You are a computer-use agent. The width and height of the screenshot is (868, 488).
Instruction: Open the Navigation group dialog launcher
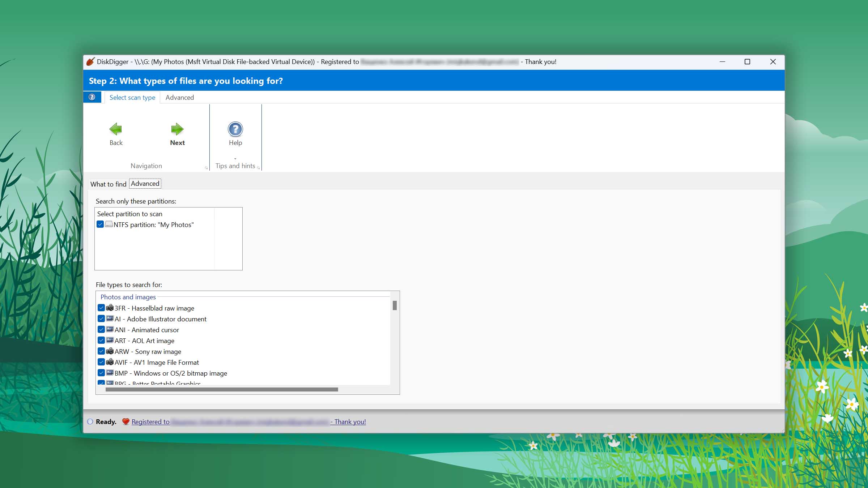click(x=207, y=168)
